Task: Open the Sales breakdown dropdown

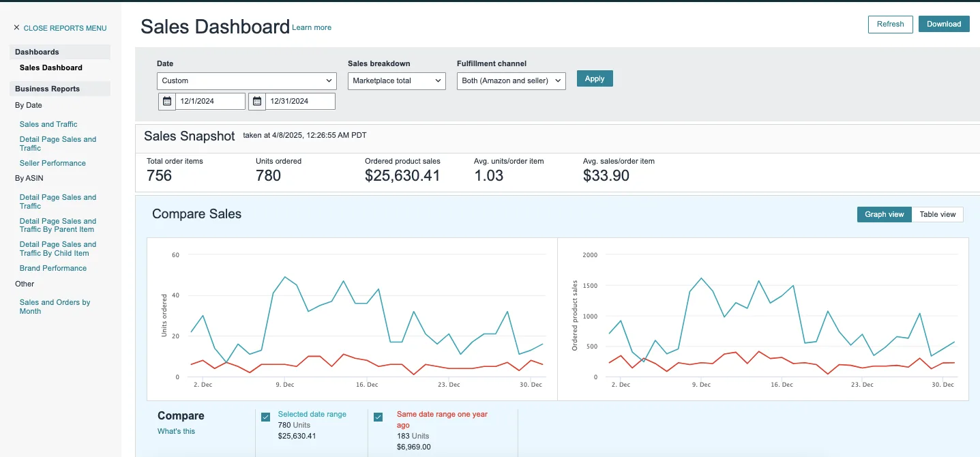Action: click(396, 81)
